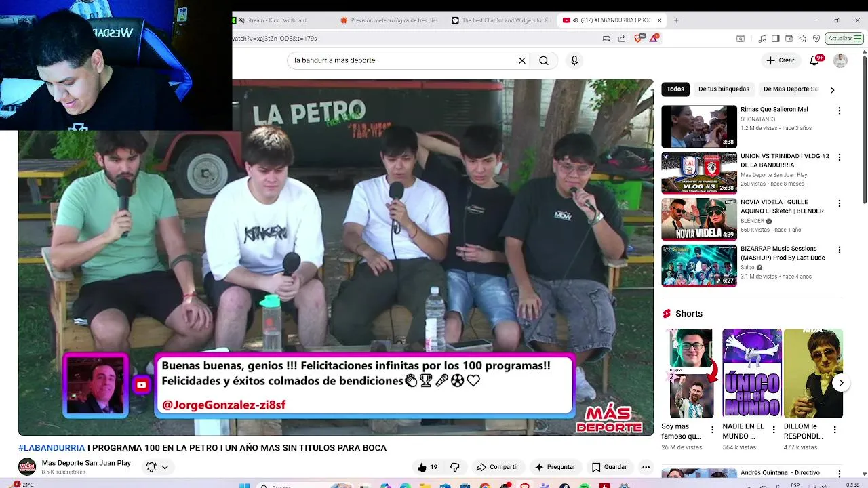Close the #LABANDURRIA YouTube tab

click(659, 20)
